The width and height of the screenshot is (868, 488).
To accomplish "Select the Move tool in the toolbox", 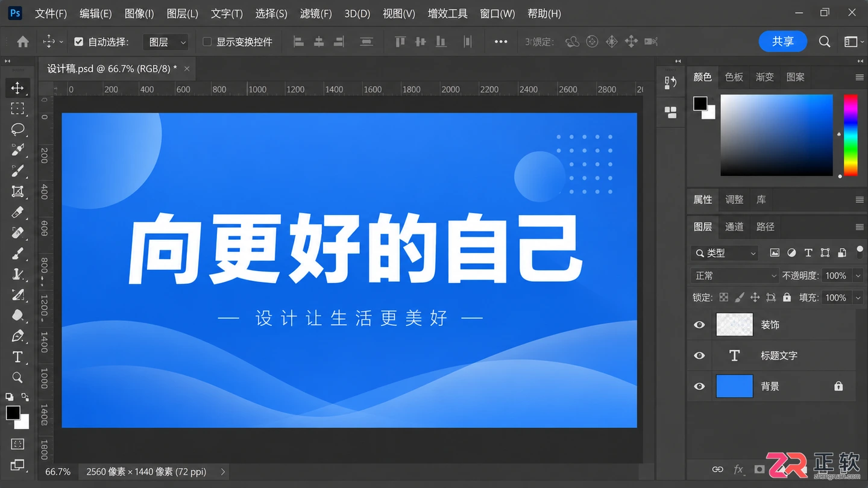I will coord(17,88).
